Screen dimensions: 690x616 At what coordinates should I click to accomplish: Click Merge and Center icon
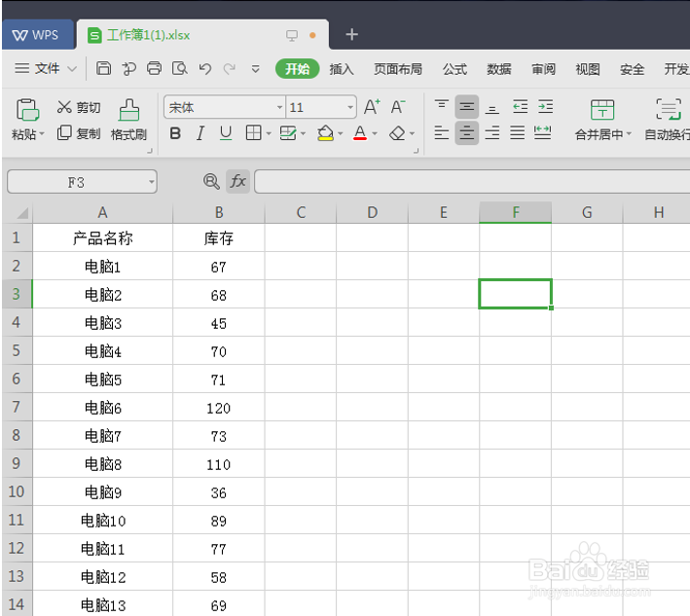[x=602, y=110]
